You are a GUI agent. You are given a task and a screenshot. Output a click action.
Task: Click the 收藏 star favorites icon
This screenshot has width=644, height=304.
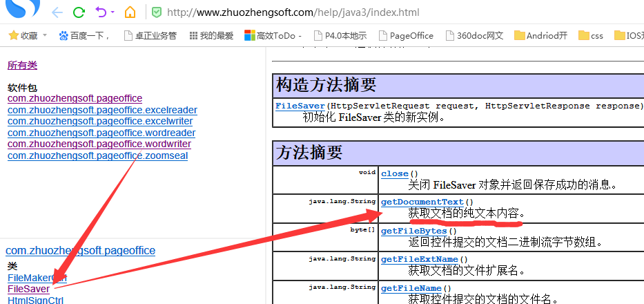click(x=14, y=35)
